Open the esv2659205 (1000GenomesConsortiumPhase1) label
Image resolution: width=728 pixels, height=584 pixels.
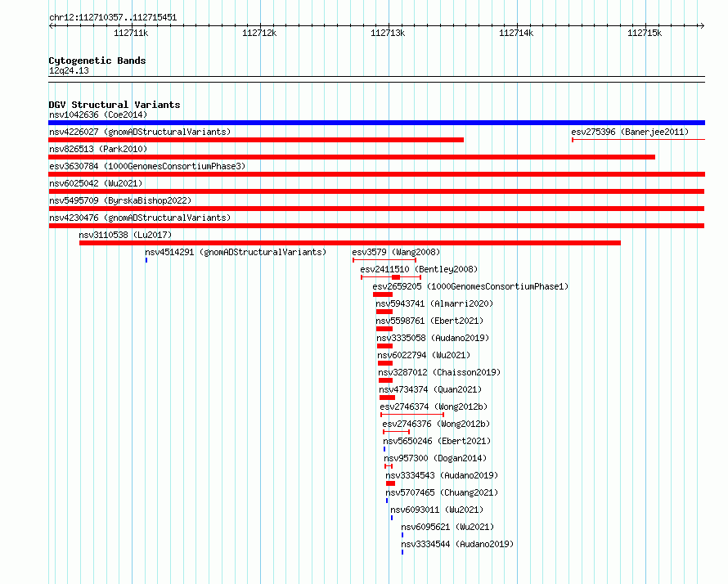coord(470,286)
